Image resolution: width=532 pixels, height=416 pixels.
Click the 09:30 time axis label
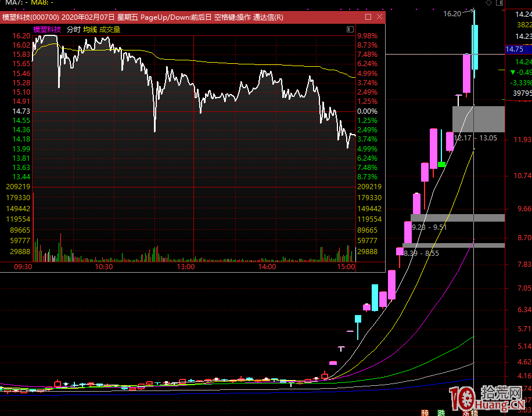[x=23, y=267]
